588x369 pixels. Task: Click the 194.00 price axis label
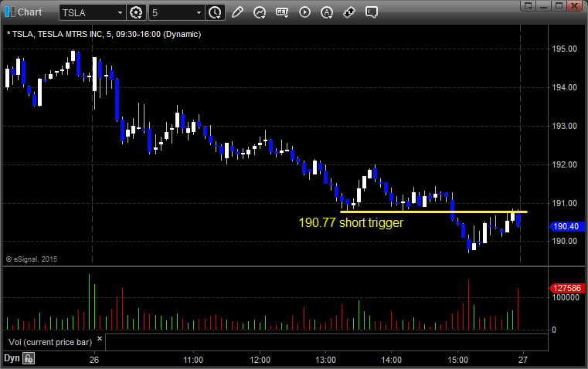click(564, 87)
